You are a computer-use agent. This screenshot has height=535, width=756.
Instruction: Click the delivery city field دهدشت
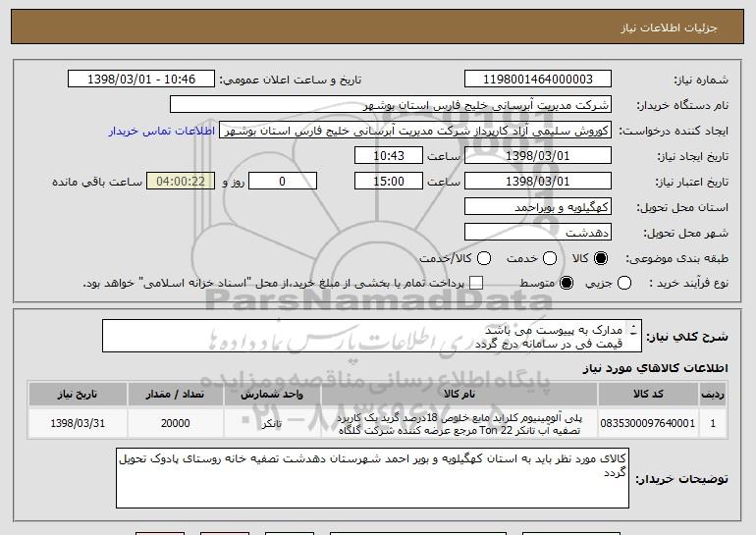[538, 233]
